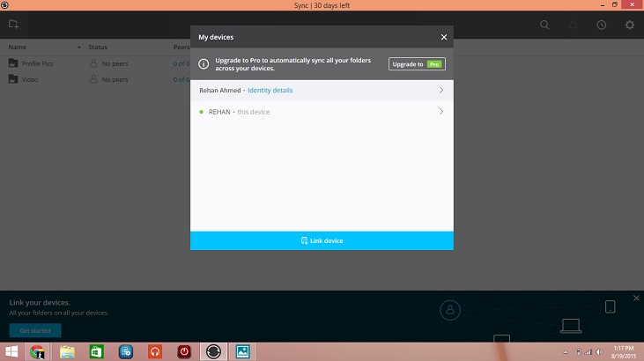Open the settings gear icon
The image size is (644, 361).
click(x=629, y=26)
